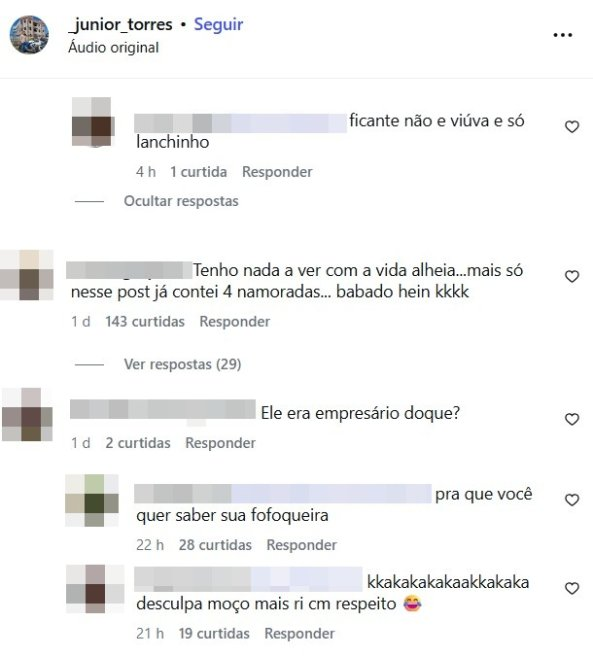Collapse replies with Ocultar respostas
Image resolution: width=593 pixels, height=656 pixels.
181,201
